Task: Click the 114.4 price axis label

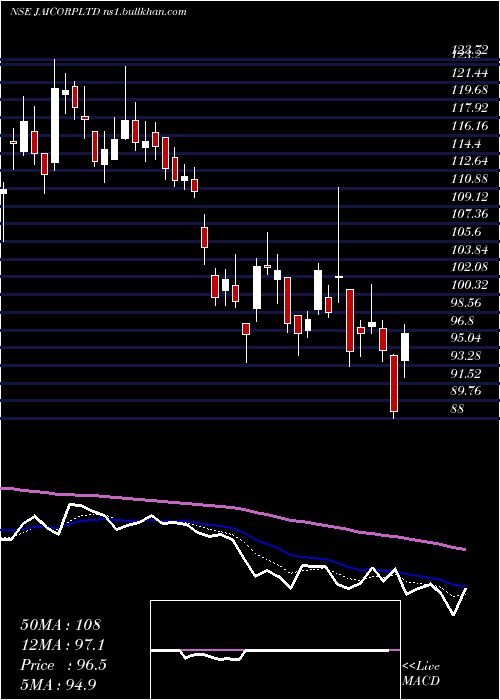Action: pyautogui.click(x=466, y=143)
